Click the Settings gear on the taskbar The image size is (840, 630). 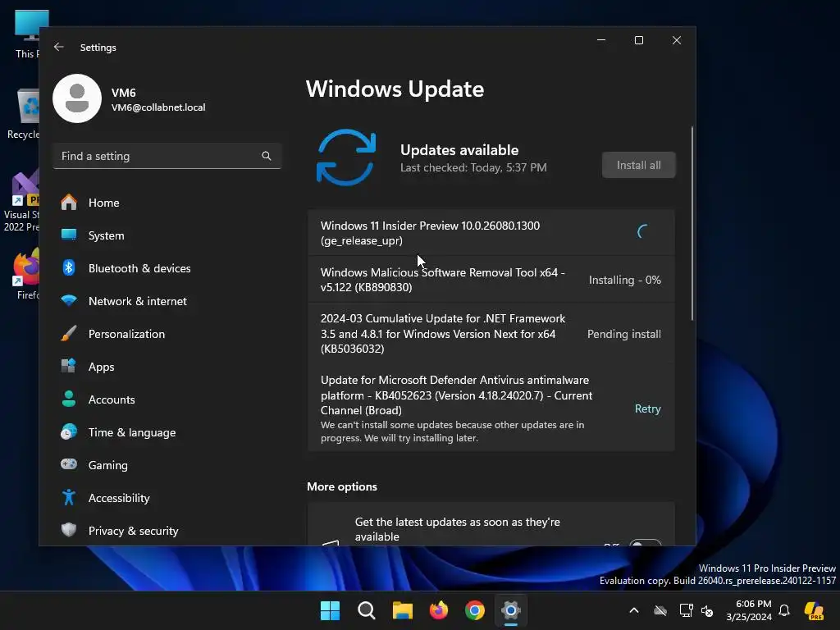pos(511,610)
